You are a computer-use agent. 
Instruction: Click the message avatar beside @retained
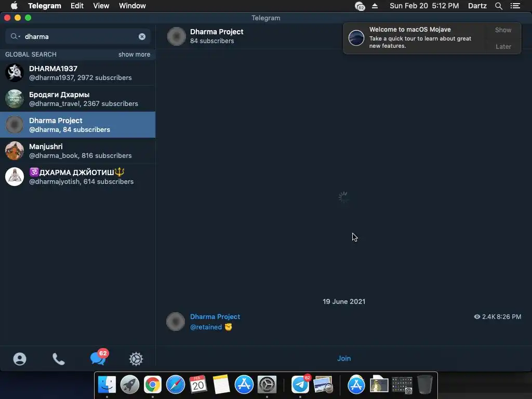pos(176,321)
